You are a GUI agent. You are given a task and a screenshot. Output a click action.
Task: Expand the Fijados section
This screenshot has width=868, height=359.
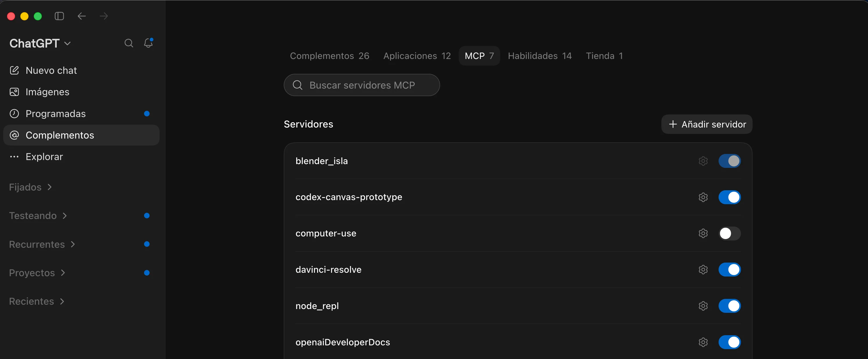click(30, 187)
